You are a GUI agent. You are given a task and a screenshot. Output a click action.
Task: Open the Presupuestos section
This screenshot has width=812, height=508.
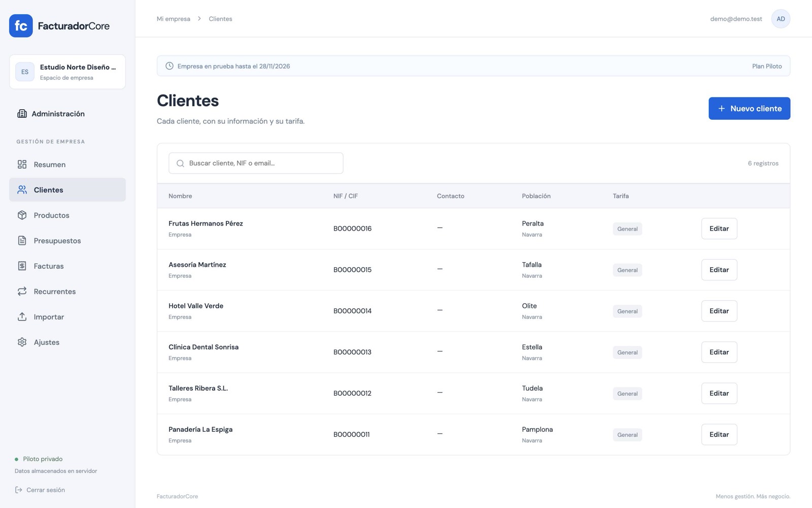click(67, 240)
